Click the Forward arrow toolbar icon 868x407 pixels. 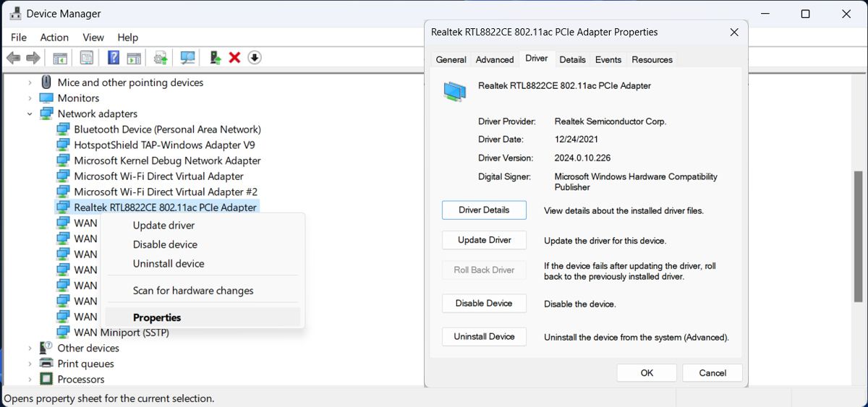[33, 58]
